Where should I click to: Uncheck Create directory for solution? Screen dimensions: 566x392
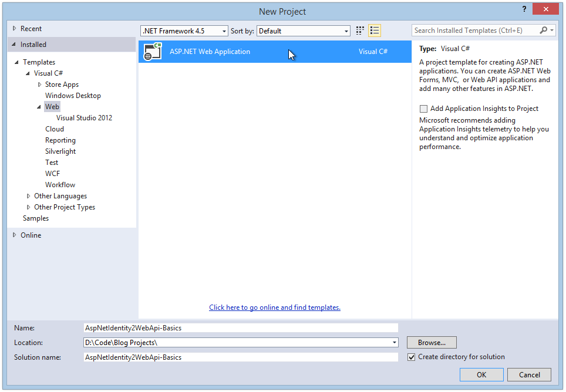pos(411,357)
